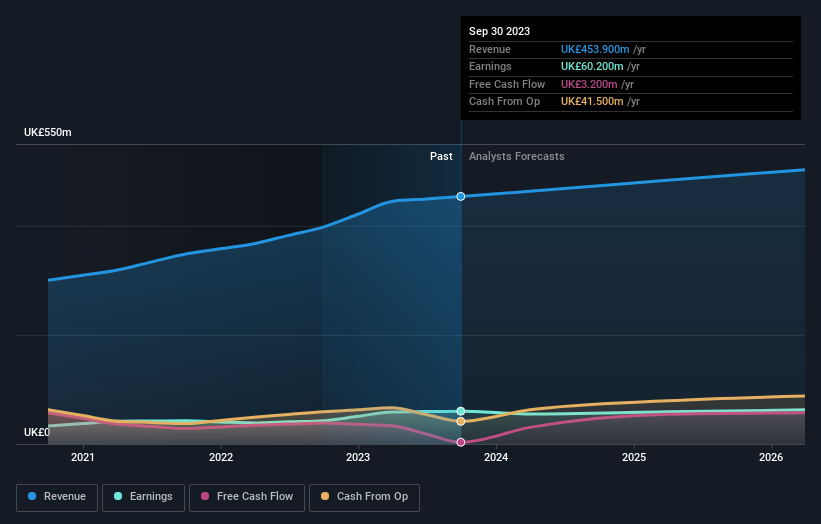Screen dimensions: 821x524
Task: Click the Cash From Op label in tooltip
Action: pos(504,102)
